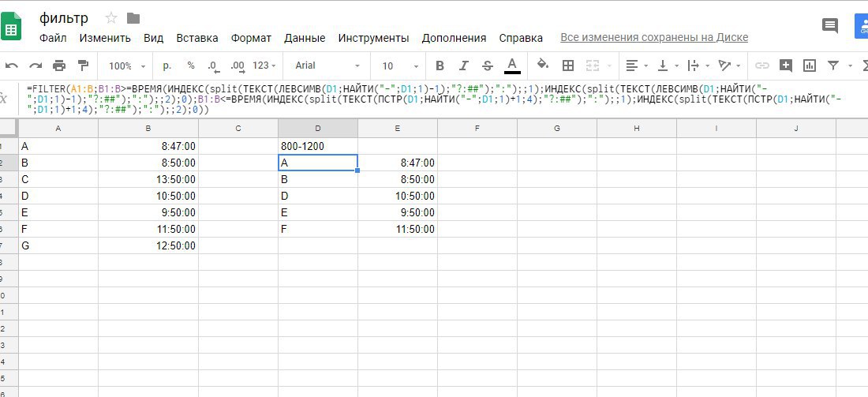Move document with the folder icon
The image size is (868, 397).
[x=133, y=18]
